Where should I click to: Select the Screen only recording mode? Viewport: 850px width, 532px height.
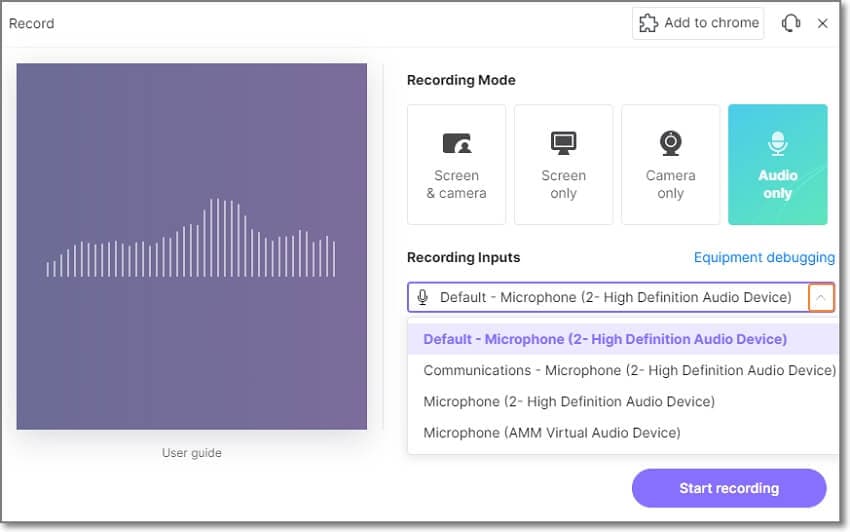coord(563,164)
